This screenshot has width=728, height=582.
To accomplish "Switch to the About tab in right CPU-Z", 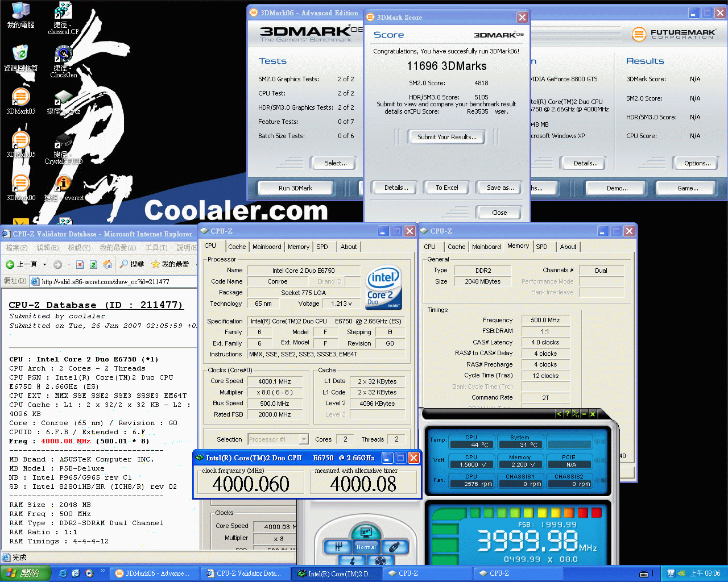I will coord(568,247).
